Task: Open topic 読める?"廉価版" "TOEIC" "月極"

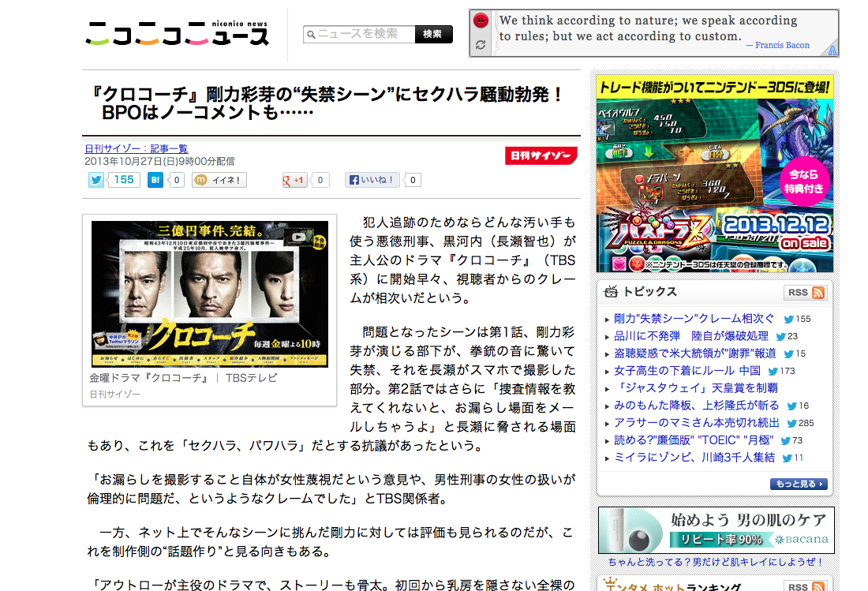Action: point(694,440)
